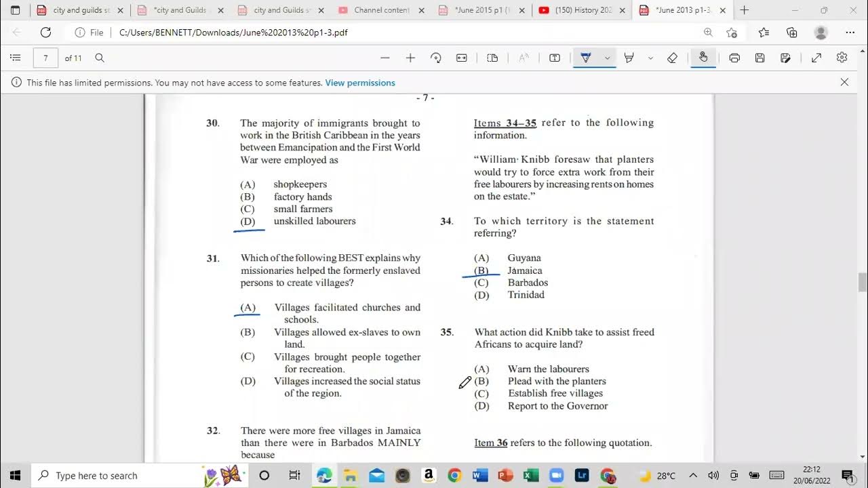Open File Explorer from the taskbar
This screenshot has height=488, width=868.
[x=350, y=475]
